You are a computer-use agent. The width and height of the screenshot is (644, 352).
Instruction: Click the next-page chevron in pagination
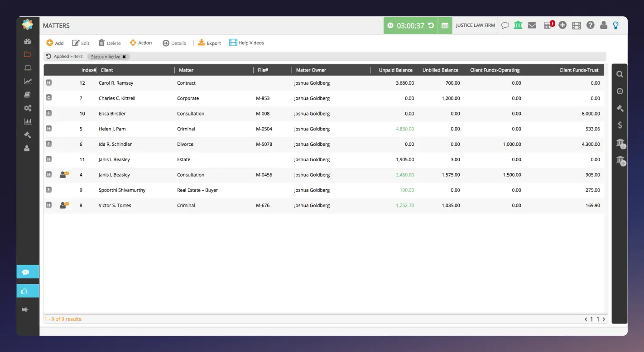click(603, 319)
